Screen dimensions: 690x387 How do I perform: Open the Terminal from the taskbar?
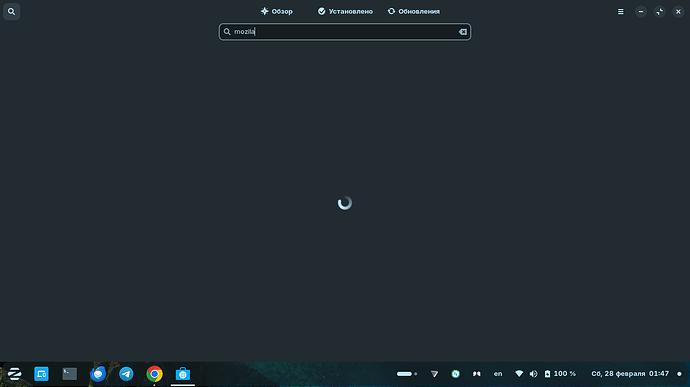(x=70, y=374)
